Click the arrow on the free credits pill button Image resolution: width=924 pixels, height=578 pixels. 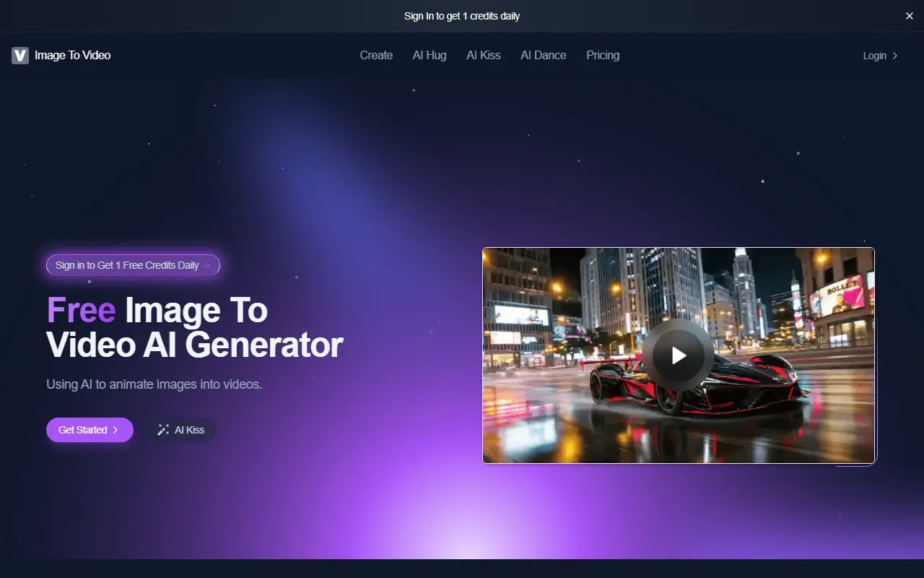208,265
